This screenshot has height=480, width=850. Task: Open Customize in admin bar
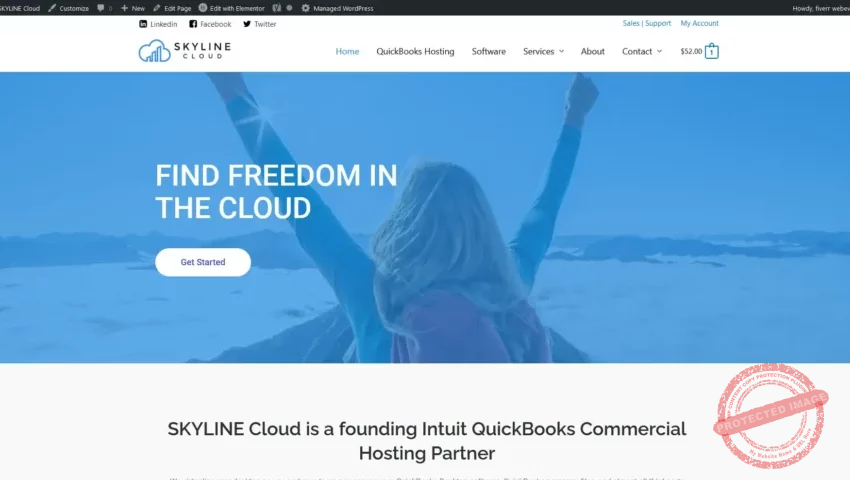pos(68,8)
